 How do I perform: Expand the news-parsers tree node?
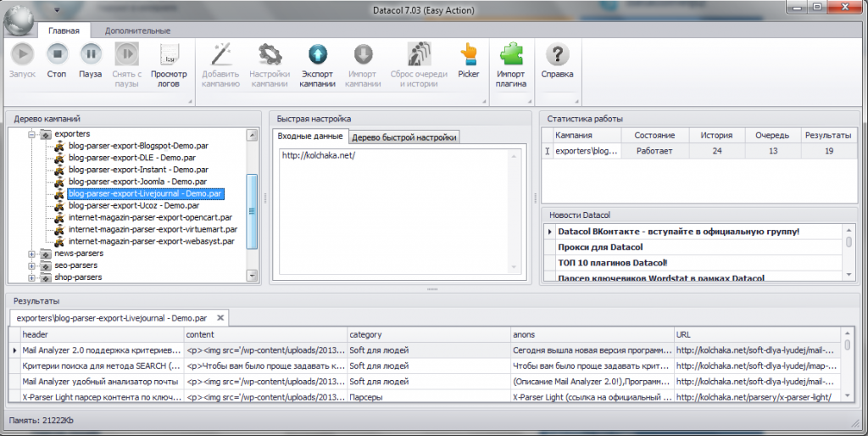click(x=32, y=253)
